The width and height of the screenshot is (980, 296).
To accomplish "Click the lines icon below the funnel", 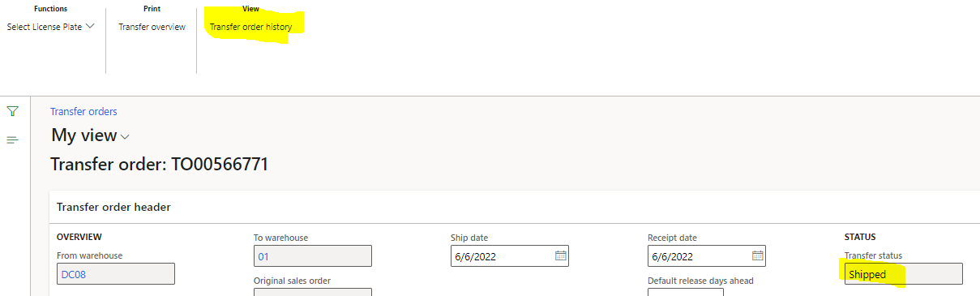I will point(12,139).
